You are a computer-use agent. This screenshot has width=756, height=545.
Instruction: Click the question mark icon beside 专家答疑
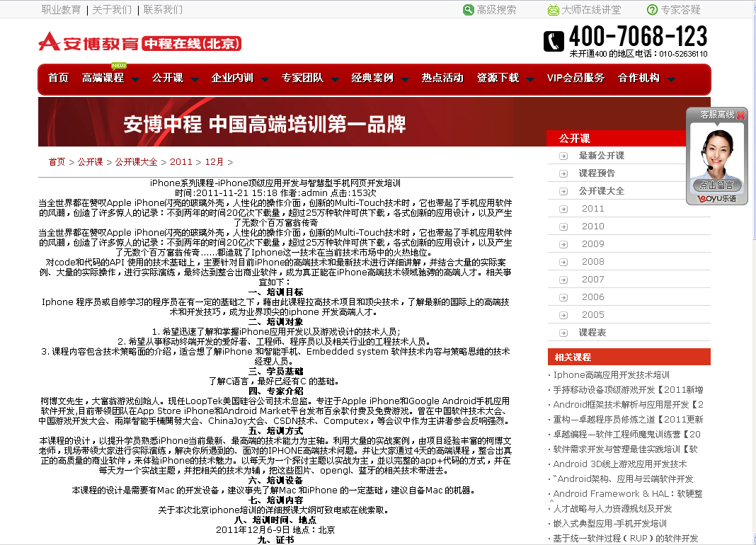652,10
